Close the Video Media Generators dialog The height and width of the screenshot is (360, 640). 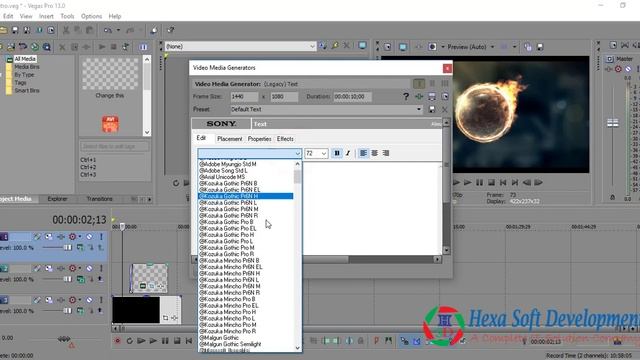point(447,68)
